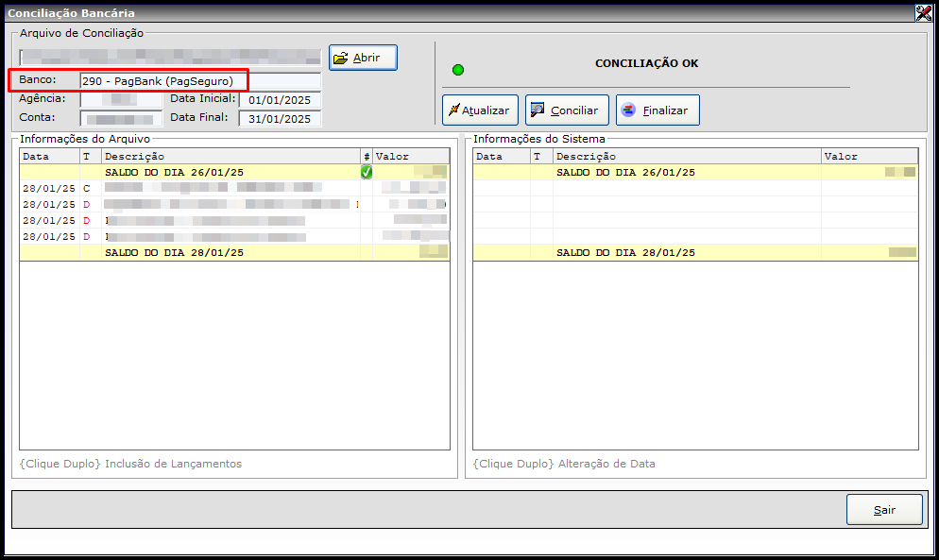Viewport: 939px width, 560px height.
Task: Click the # column header in the file table
Action: coord(367,157)
